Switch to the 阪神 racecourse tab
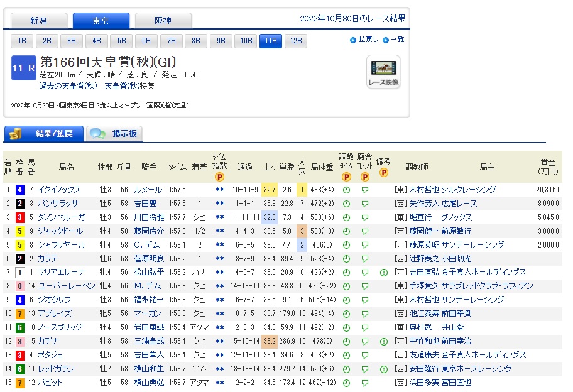Image resolution: width=573 pixels, height=392 pixels. tap(163, 21)
